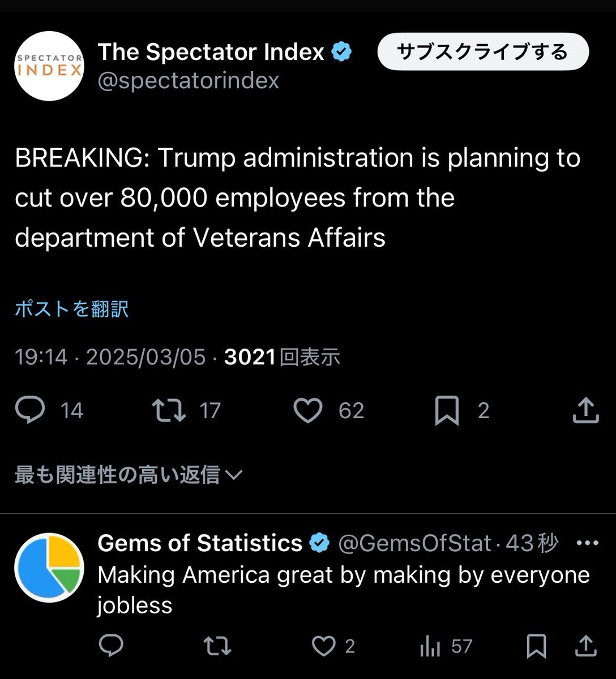Like the Gems of Statistics reply
This screenshot has width=616, height=679.
pos(324,646)
